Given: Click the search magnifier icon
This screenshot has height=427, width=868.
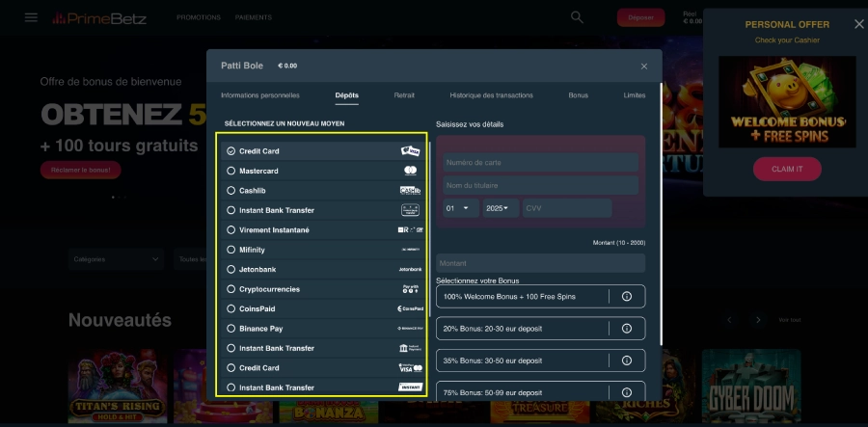Looking at the screenshot, I should tap(577, 17).
